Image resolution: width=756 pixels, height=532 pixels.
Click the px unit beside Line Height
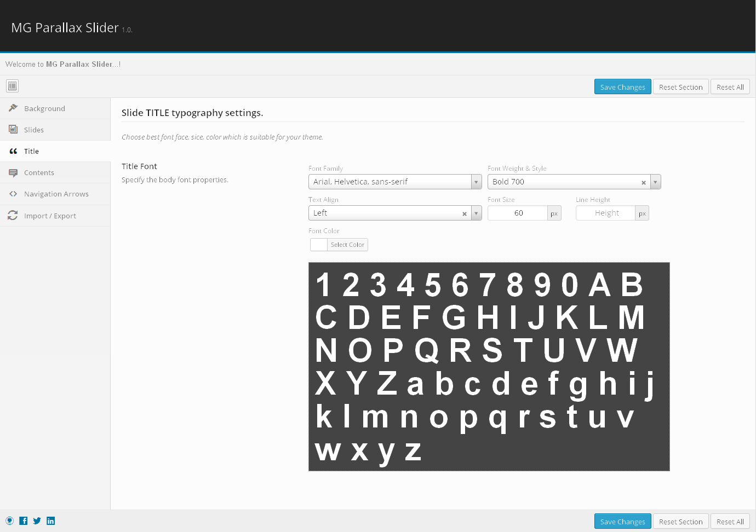[x=642, y=213]
